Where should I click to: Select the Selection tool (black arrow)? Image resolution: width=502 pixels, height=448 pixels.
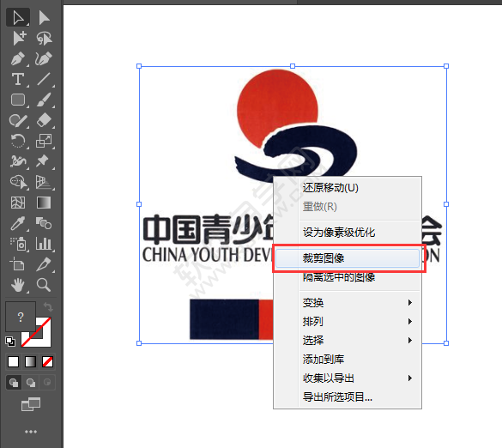(18, 18)
